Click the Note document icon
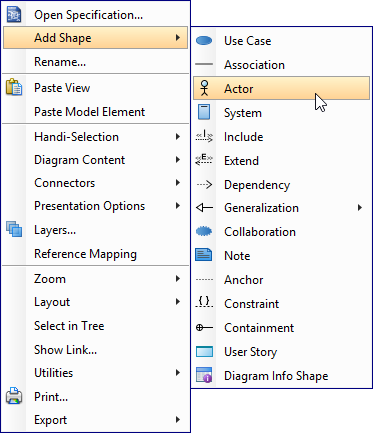373x433 pixels. coord(204,255)
